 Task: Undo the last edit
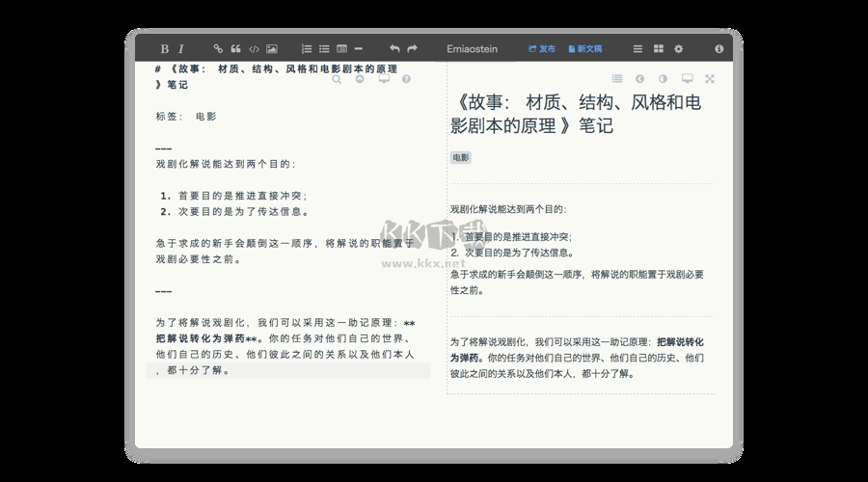point(393,48)
